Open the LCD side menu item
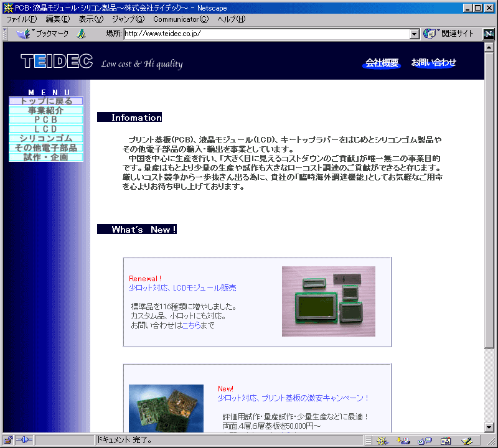 coord(46,129)
